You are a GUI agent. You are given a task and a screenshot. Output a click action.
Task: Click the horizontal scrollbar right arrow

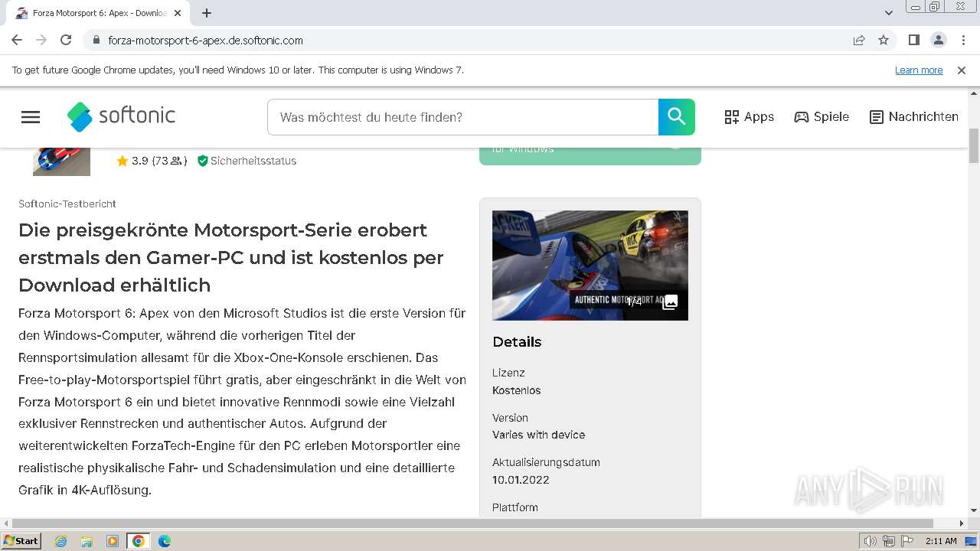(x=962, y=523)
